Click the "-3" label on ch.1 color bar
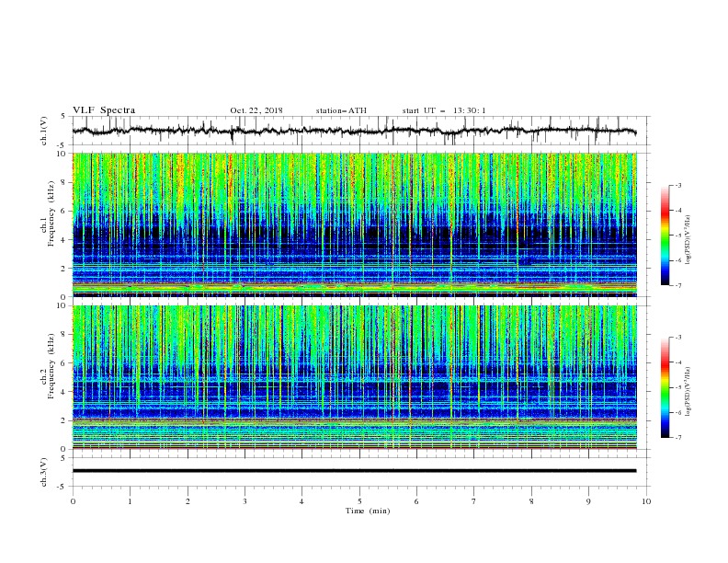728x563 pixels. point(678,185)
